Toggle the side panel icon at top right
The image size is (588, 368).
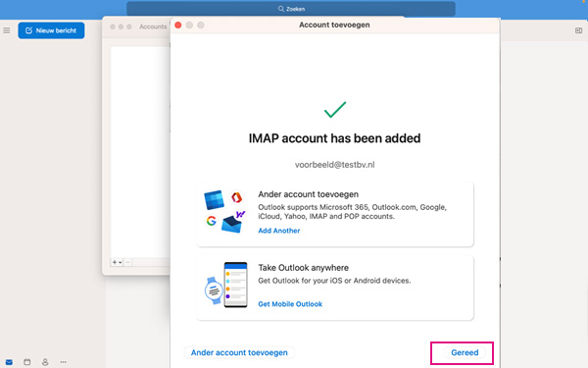click(x=578, y=30)
